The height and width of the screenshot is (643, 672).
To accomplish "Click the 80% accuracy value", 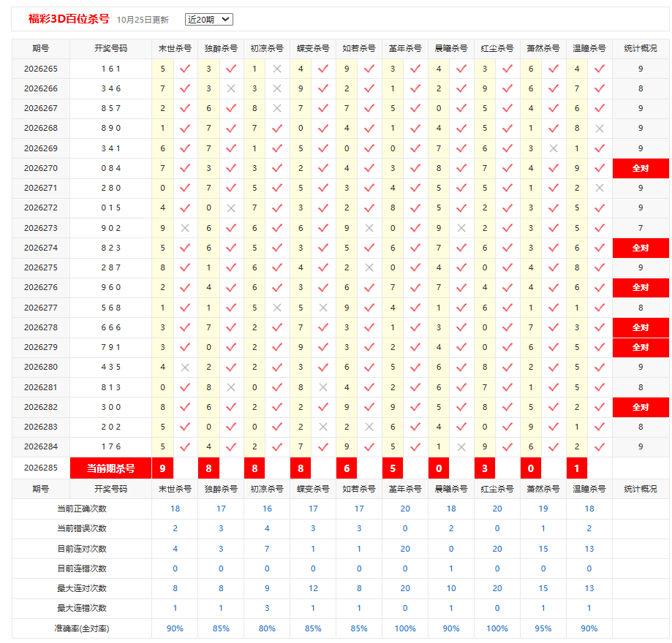I will click(x=267, y=628).
